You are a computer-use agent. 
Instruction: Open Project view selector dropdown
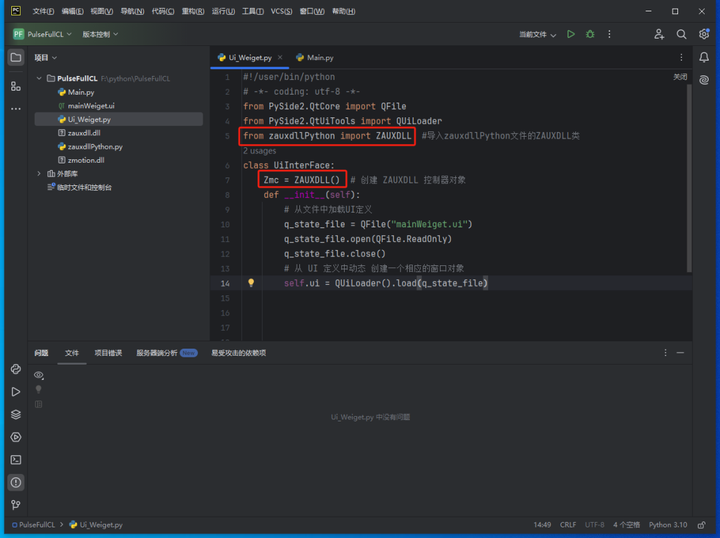pos(45,57)
